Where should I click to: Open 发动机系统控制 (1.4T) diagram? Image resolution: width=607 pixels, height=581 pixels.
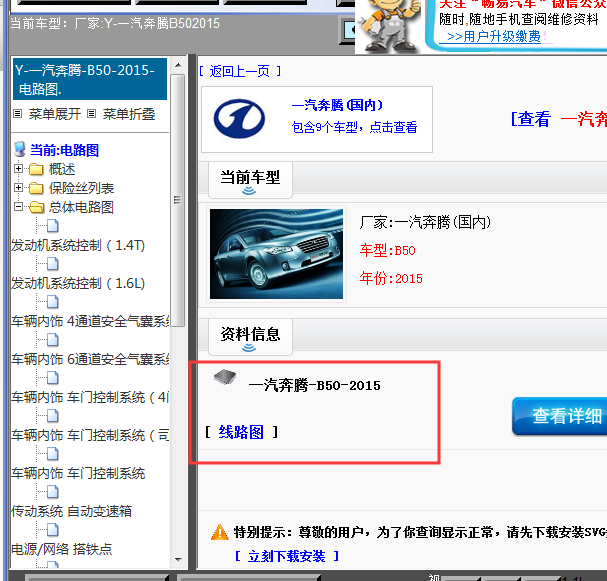pyautogui.click(x=78, y=245)
